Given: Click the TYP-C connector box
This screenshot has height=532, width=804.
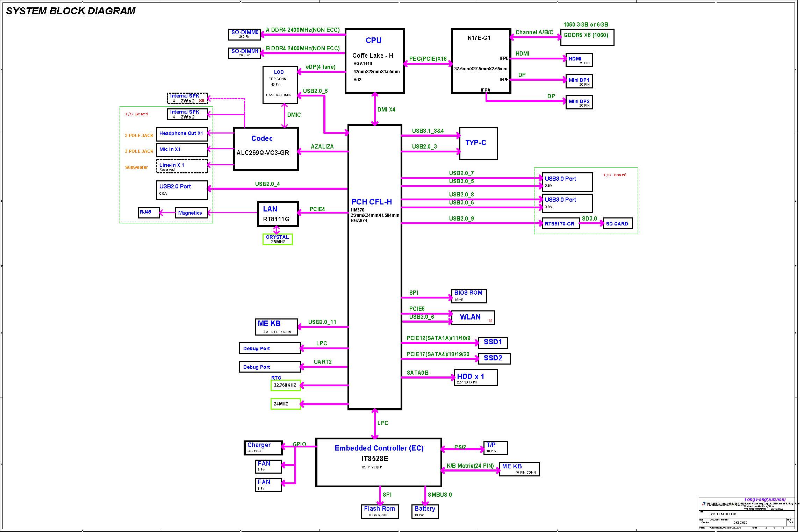Looking at the screenshot, I should pos(478,143).
